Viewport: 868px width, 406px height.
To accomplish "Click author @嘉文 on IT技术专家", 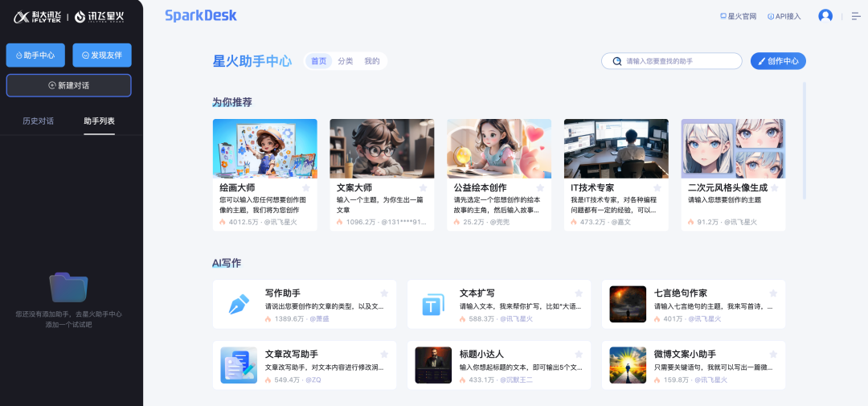I will [620, 222].
